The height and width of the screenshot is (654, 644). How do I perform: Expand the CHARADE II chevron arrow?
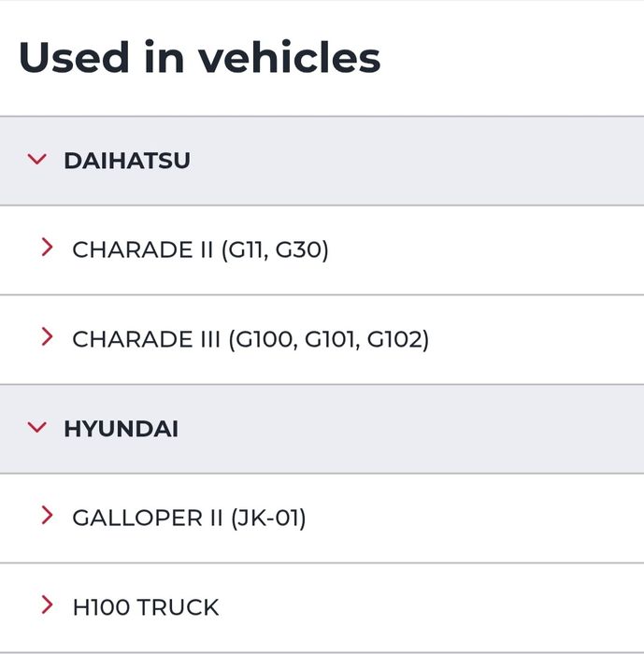(x=47, y=249)
